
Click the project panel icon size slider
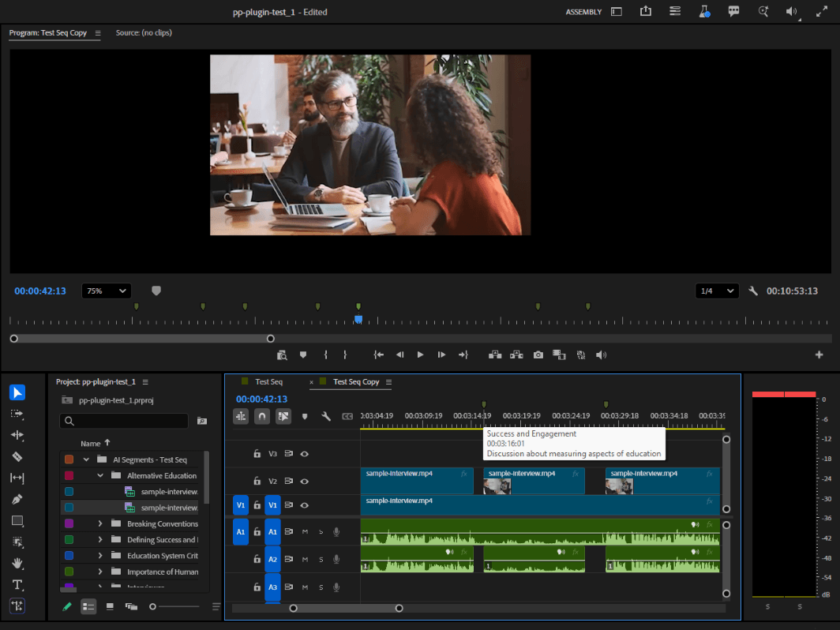point(153,606)
